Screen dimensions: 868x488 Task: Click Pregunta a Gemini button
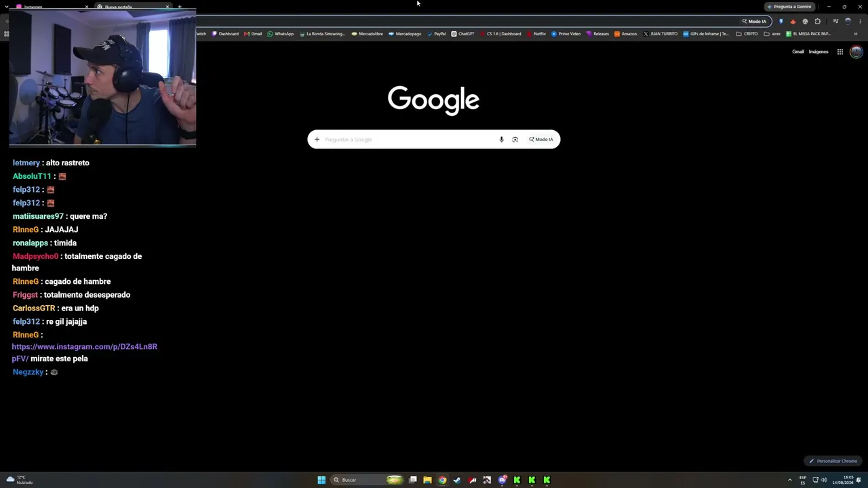click(x=789, y=7)
